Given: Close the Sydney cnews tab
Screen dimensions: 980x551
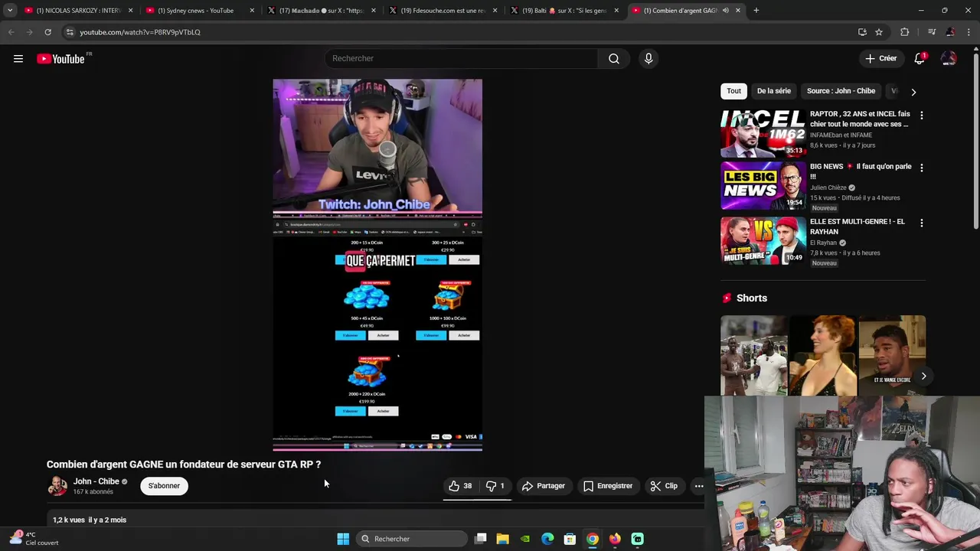Looking at the screenshot, I should pyautogui.click(x=252, y=11).
